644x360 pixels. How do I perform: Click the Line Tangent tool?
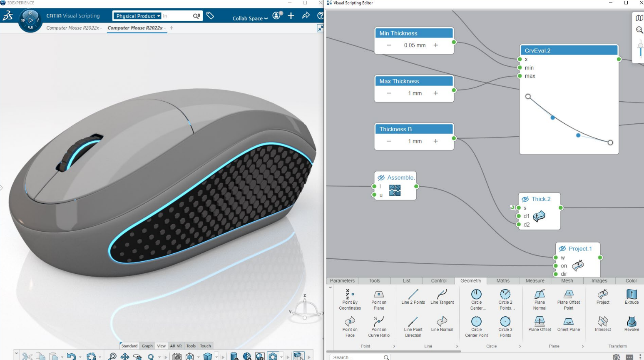(x=442, y=294)
